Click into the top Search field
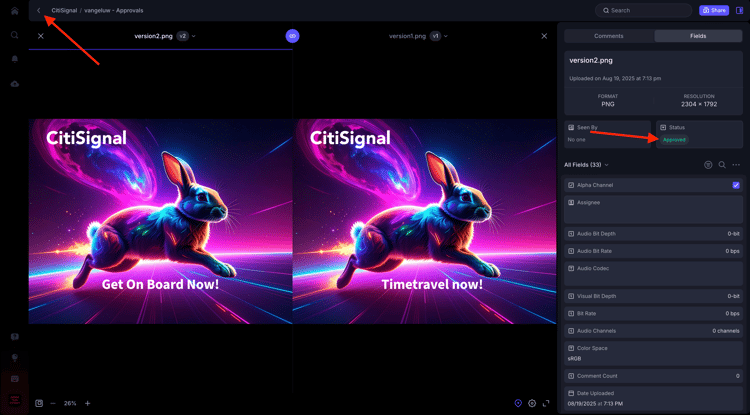 pos(643,10)
